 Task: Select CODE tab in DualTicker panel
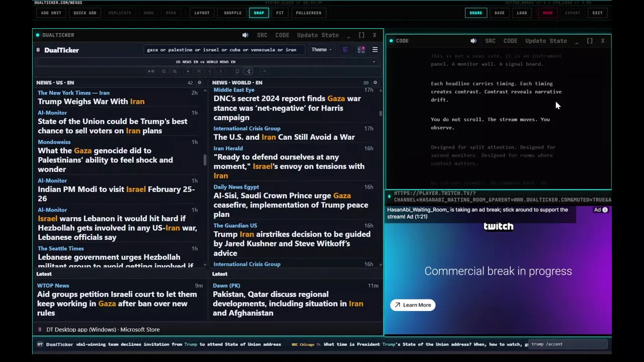tap(282, 35)
